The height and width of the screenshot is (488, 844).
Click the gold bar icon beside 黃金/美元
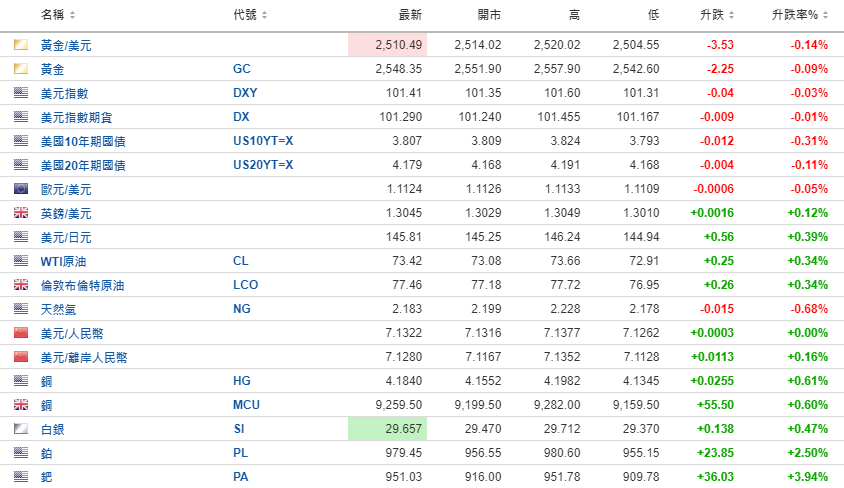point(21,45)
